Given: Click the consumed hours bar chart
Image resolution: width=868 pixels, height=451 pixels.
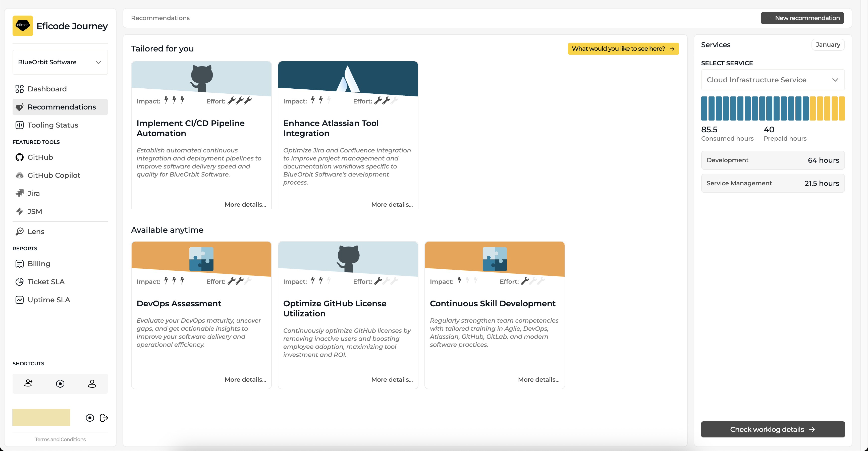Looking at the screenshot, I should [772, 108].
